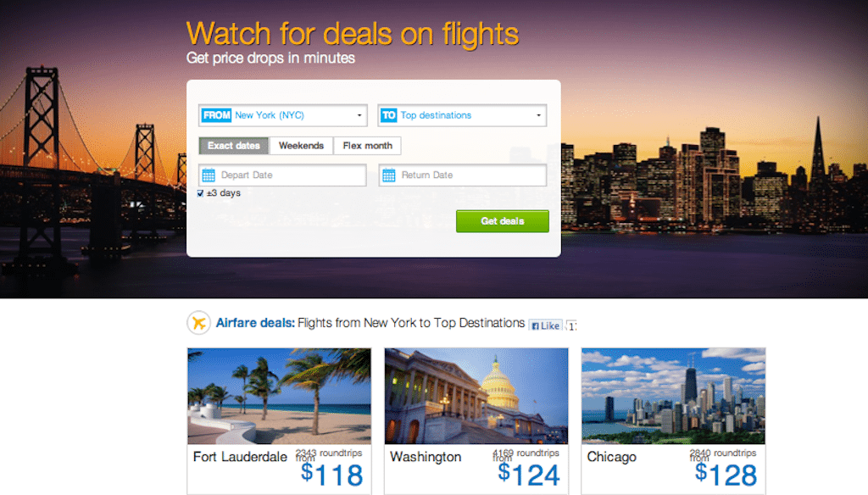Open the Top destinations selector
The image size is (868, 495).
click(x=462, y=115)
